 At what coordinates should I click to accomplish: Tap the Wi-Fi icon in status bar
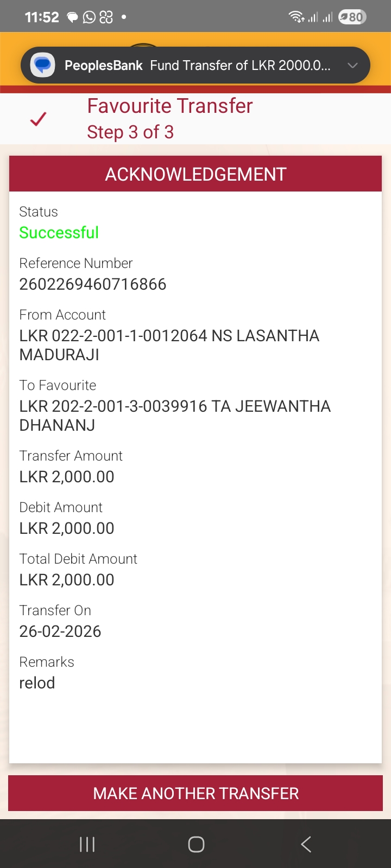296,17
